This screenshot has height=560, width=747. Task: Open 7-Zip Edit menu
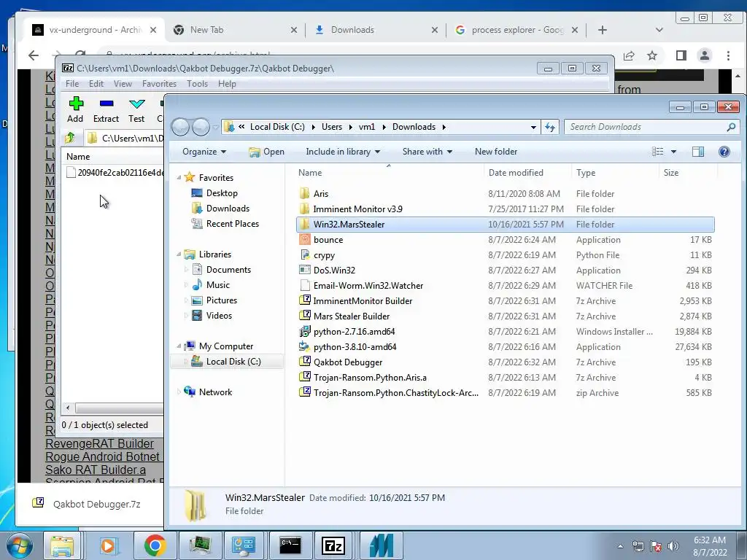[x=96, y=84]
